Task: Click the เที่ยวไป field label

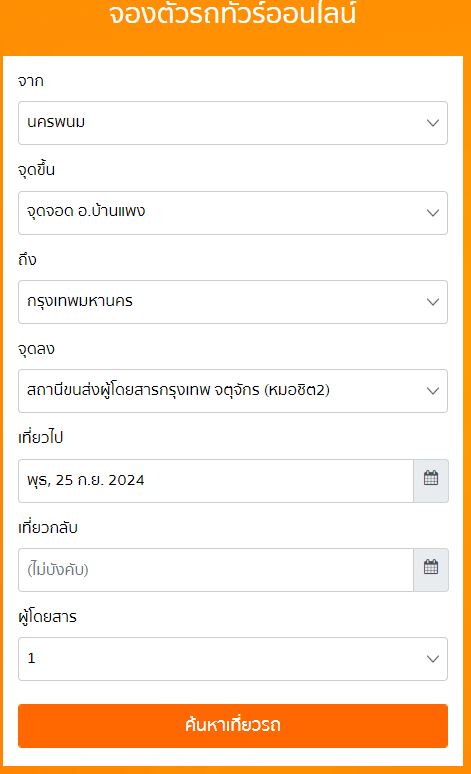Action: (x=40, y=437)
